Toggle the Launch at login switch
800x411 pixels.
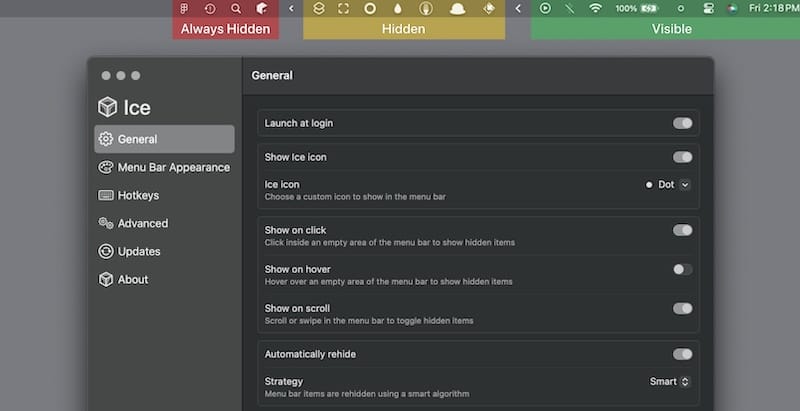(682, 123)
